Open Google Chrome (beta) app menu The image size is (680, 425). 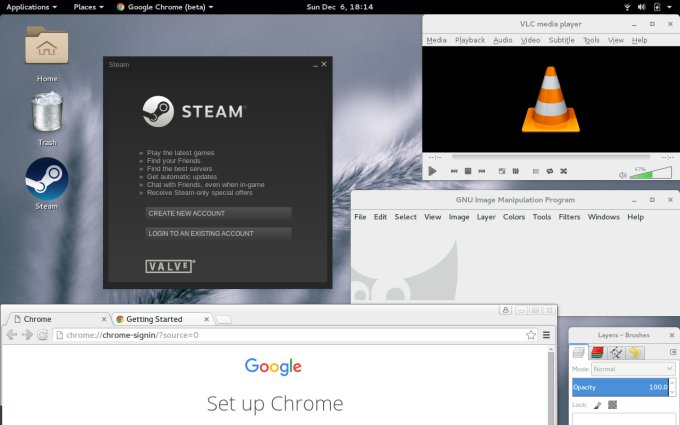165,7
